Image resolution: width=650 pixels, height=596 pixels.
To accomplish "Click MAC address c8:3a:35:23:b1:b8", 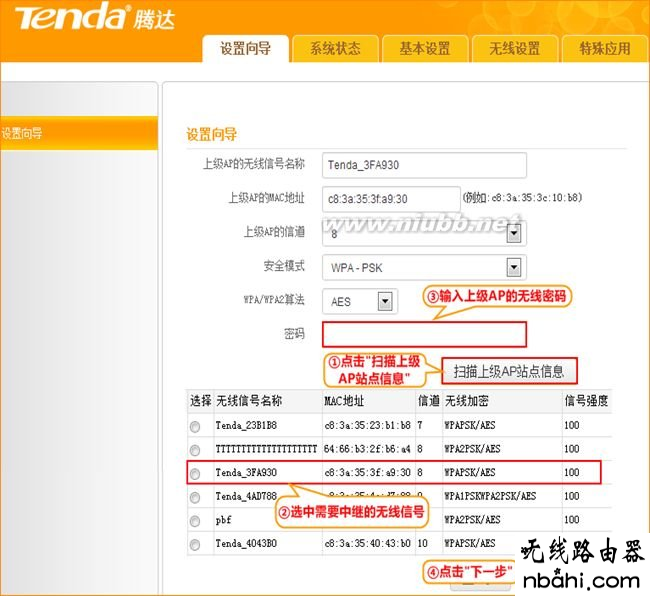I will [x=367, y=425].
